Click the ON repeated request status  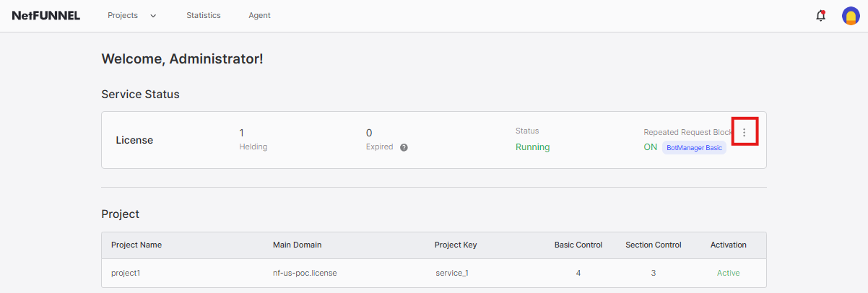(x=651, y=147)
